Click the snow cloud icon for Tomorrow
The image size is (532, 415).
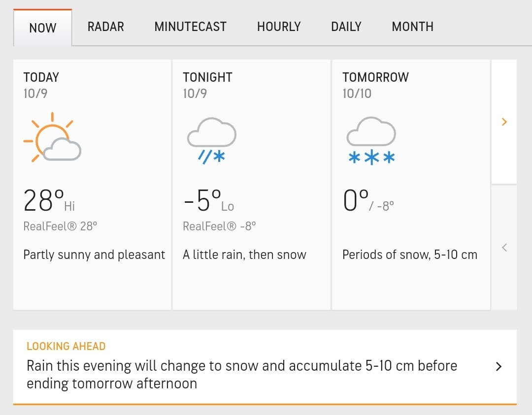(x=371, y=141)
